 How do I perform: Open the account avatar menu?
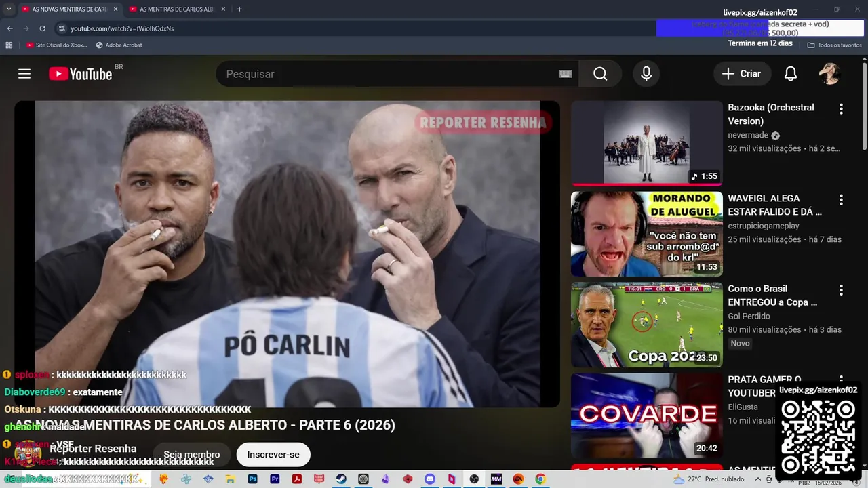[829, 74]
